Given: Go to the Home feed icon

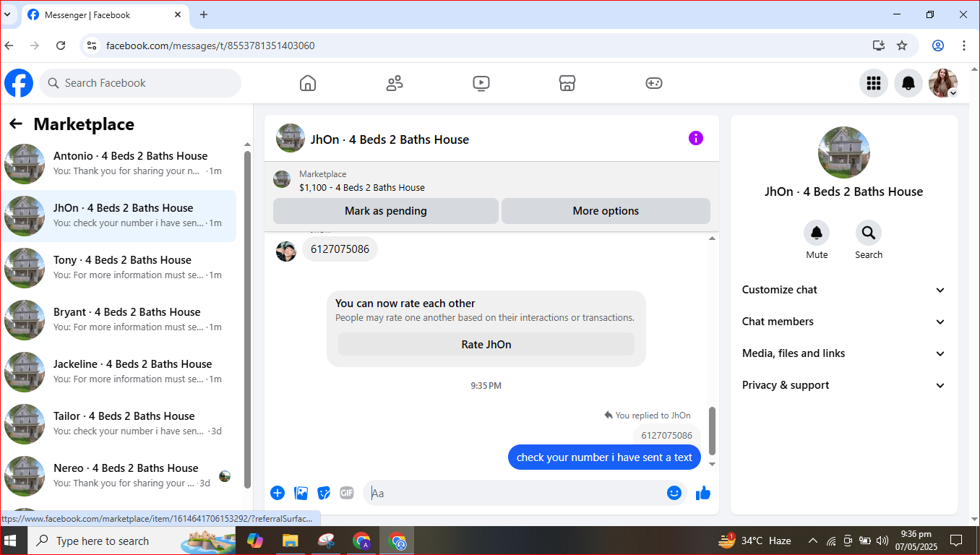Looking at the screenshot, I should [308, 83].
